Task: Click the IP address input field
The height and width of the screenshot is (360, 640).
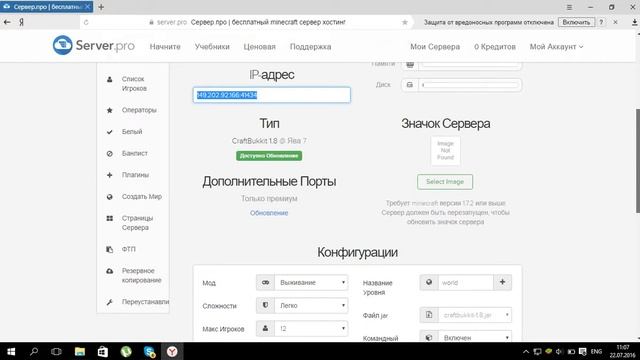Action: 271,95
